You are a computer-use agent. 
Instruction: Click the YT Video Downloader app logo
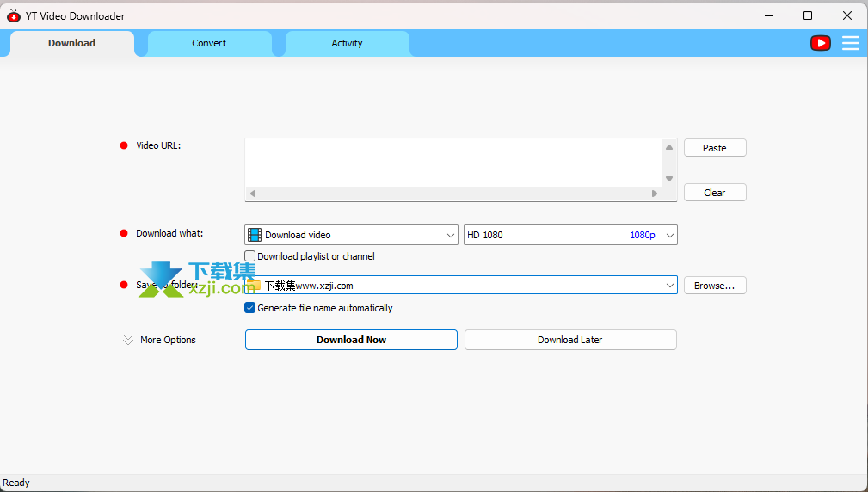13,16
